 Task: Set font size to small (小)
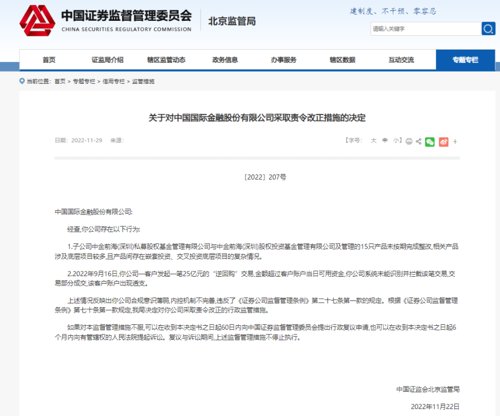point(396,141)
